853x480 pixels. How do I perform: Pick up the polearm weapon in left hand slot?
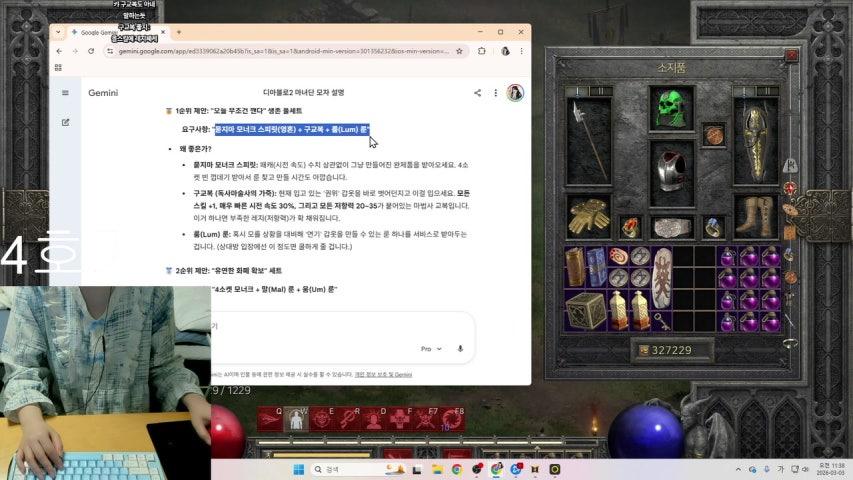[x=589, y=141]
